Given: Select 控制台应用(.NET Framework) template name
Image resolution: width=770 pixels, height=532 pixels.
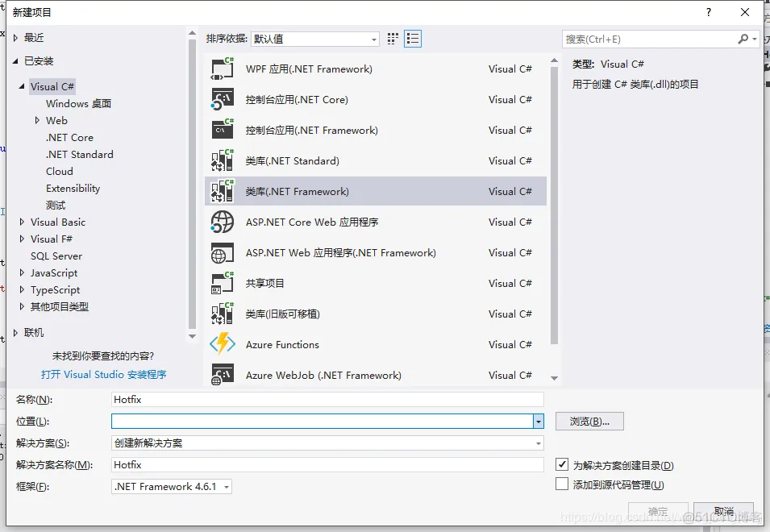Looking at the screenshot, I should pyautogui.click(x=312, y=130).
